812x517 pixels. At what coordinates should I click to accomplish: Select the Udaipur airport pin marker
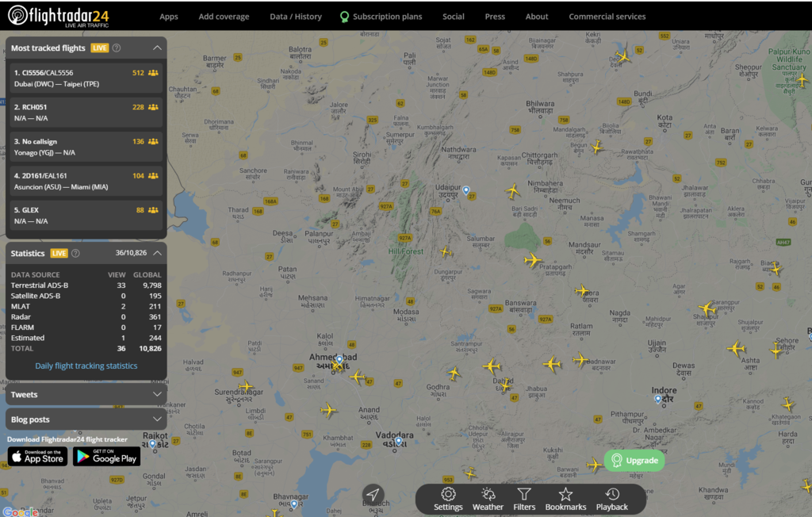coord(466,190)
